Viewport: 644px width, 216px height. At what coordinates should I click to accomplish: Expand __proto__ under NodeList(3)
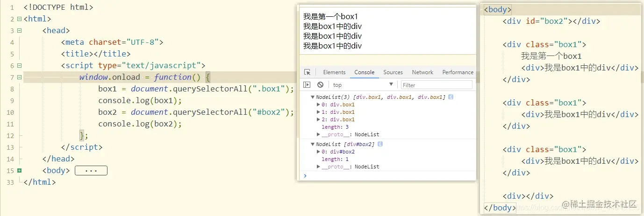tap(319, 134)
